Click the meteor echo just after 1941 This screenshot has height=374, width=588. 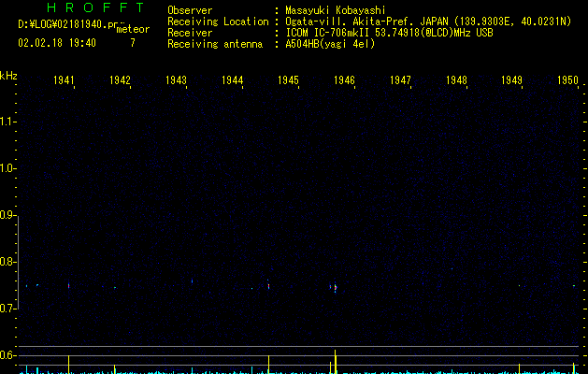(68, 286)
